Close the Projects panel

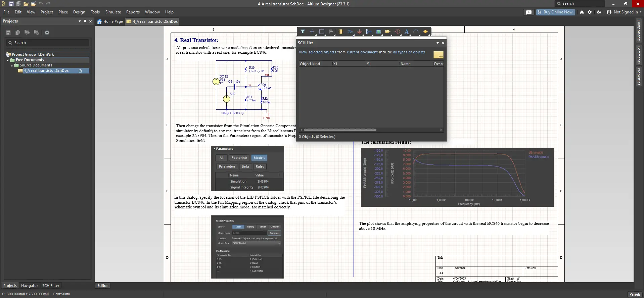click(x=90, y=21)
